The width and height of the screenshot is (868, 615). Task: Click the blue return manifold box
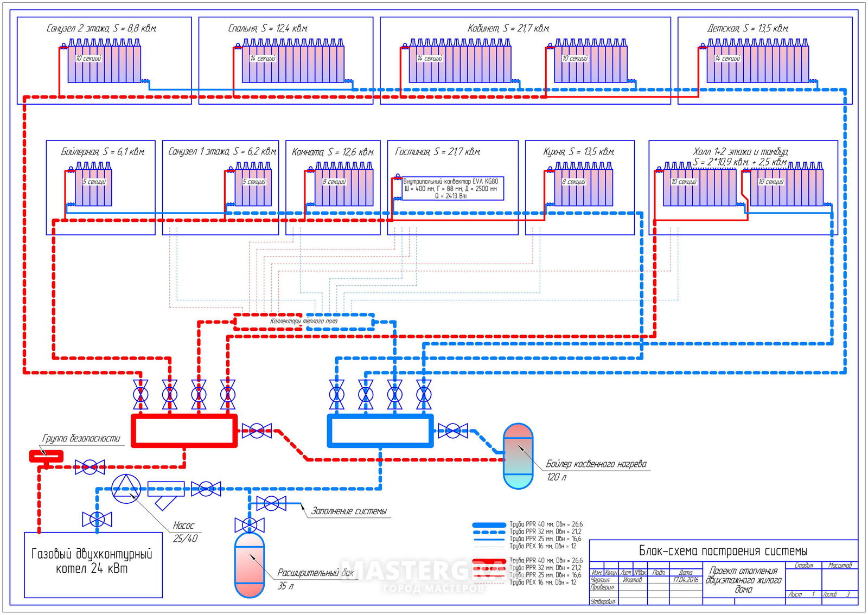coord(380,431)
